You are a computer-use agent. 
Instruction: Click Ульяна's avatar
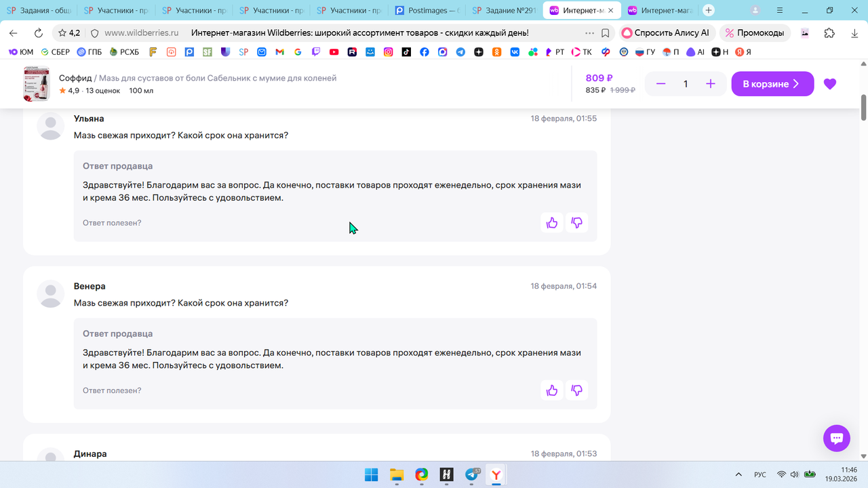click(x=50, y=125)
